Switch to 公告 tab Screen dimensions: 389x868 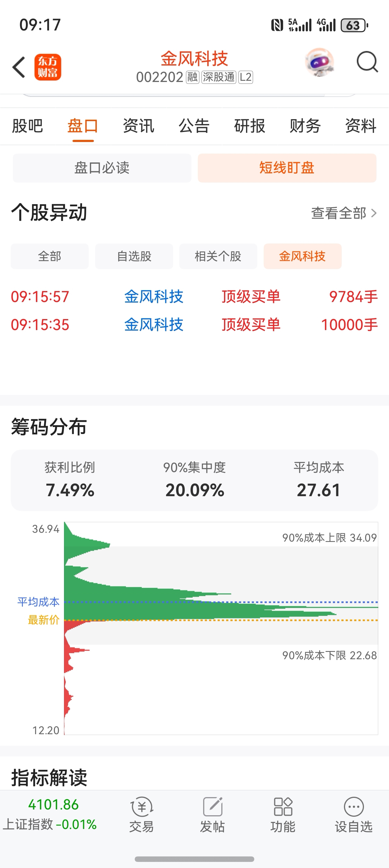click(x=194, y=126)
